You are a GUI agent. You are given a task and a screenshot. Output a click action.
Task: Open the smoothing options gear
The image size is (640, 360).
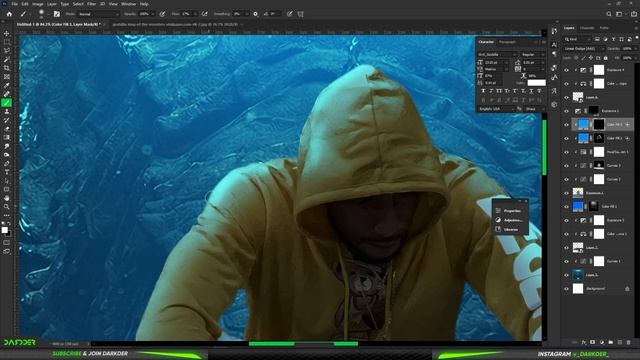click(256, 14)
